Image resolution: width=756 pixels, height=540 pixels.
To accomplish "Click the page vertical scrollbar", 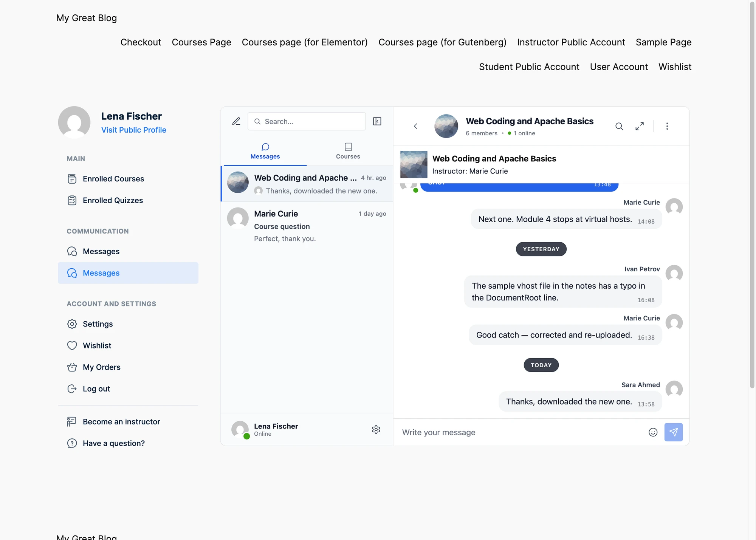I will 752,195.
